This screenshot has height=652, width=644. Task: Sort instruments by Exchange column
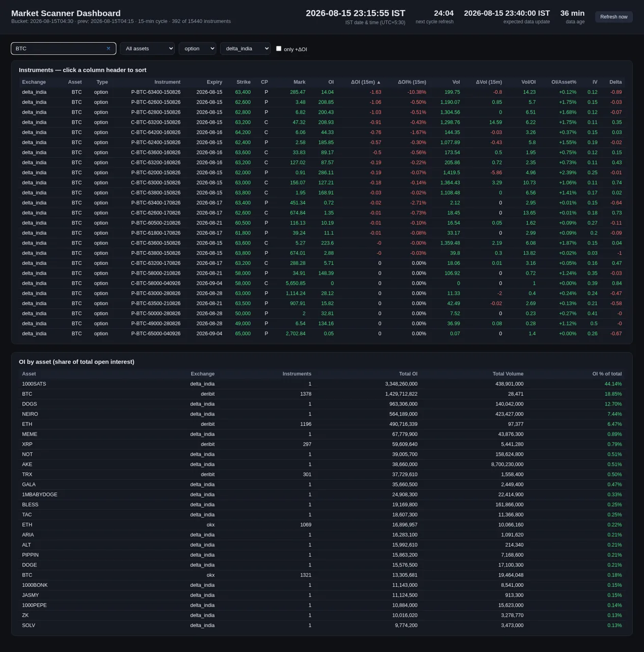click(34, 82)
